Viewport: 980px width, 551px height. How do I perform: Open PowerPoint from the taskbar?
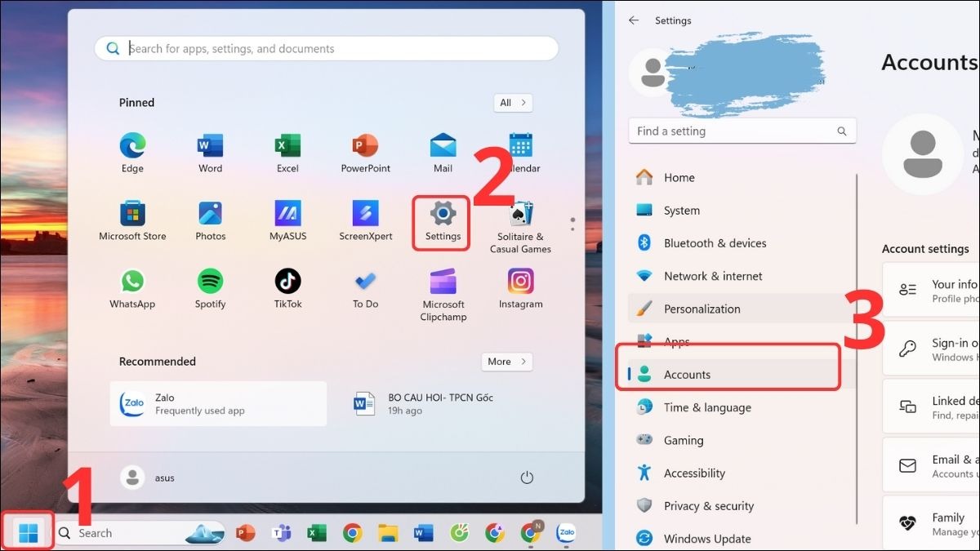[245, 533]
